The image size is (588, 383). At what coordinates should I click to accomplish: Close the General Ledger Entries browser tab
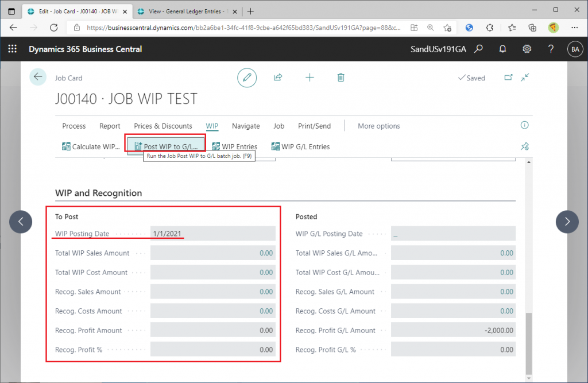(x=235, y=11)
